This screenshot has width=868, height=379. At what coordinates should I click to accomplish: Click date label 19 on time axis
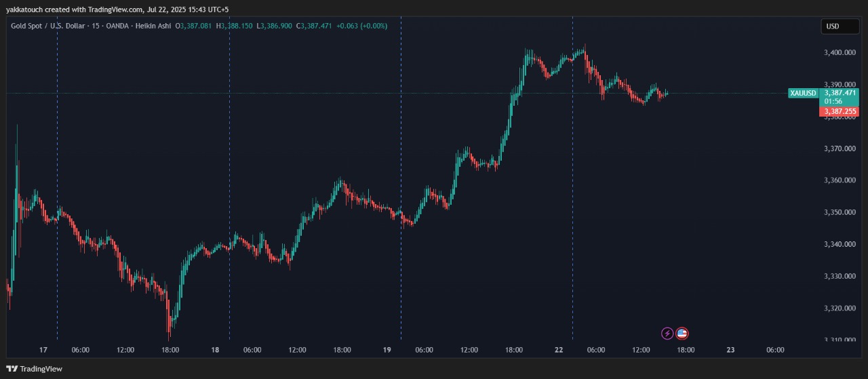click(387, 350)
